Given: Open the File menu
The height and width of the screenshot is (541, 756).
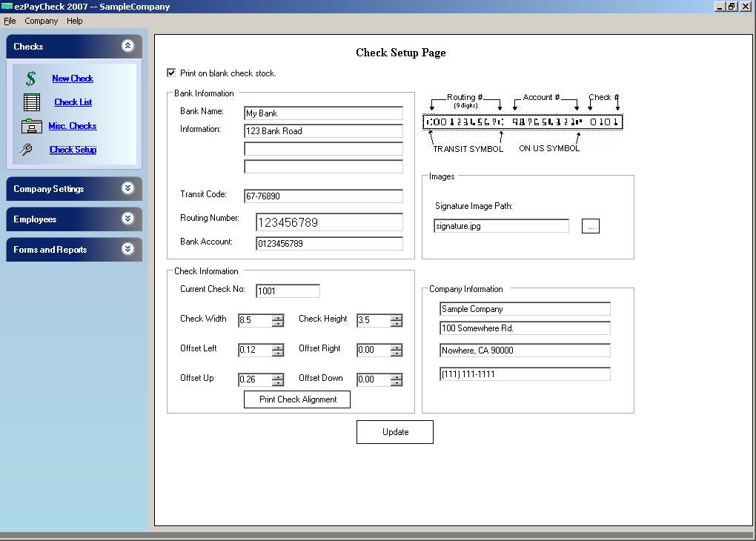Looking at the screenshot, I should (10, 21).
